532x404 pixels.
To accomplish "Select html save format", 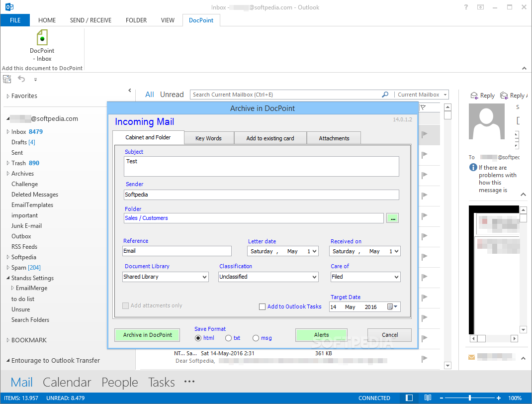I will point(198,338).
